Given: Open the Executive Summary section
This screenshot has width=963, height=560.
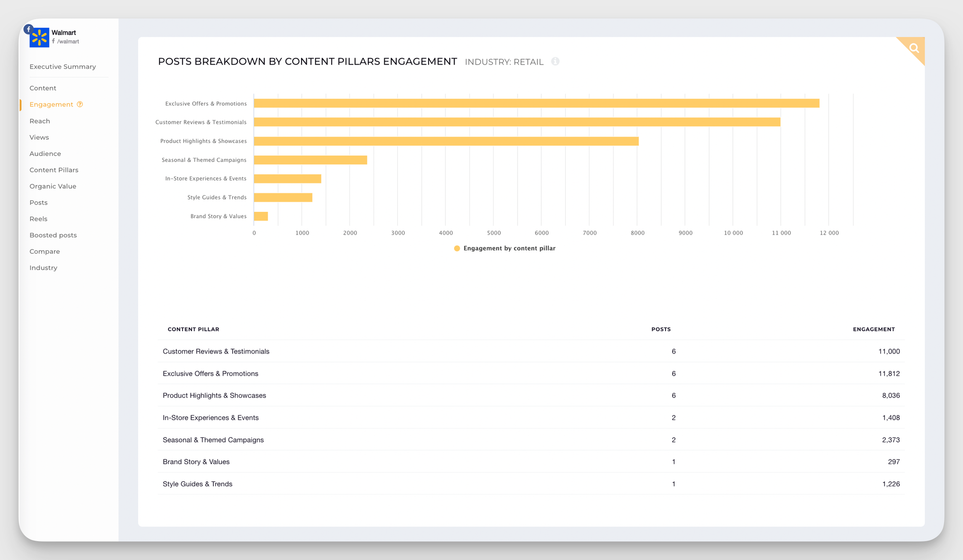Looking at the screenshot, I should [63, 66].
